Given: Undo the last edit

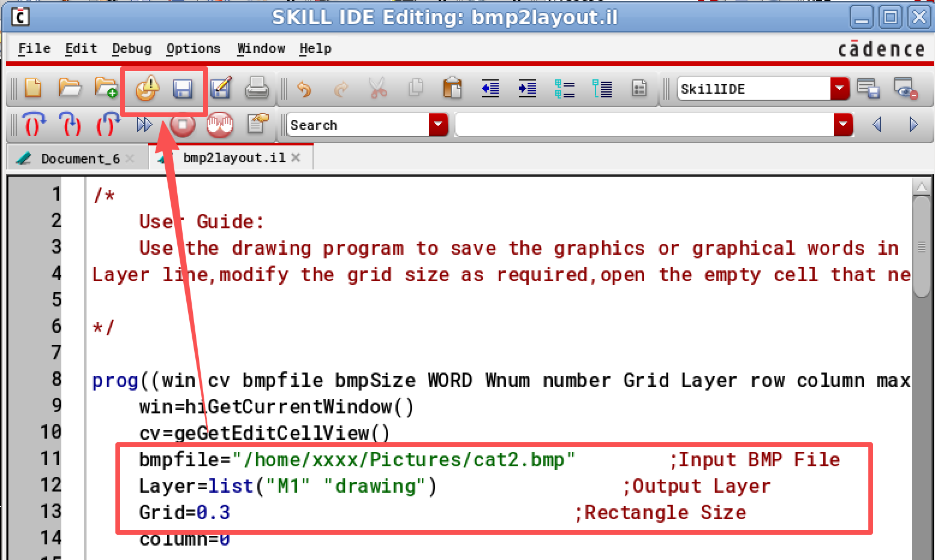Looking at the screenshot, I should 305,90.
